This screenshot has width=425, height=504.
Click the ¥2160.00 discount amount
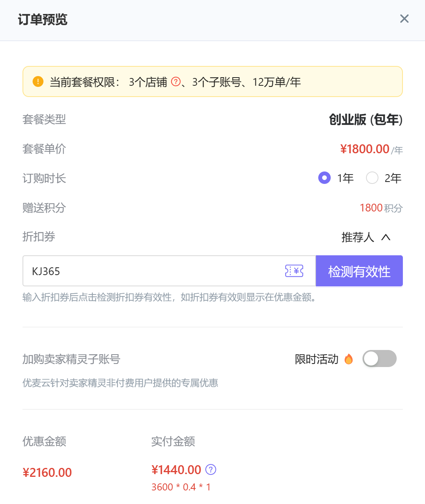click(x=47, y=473)
